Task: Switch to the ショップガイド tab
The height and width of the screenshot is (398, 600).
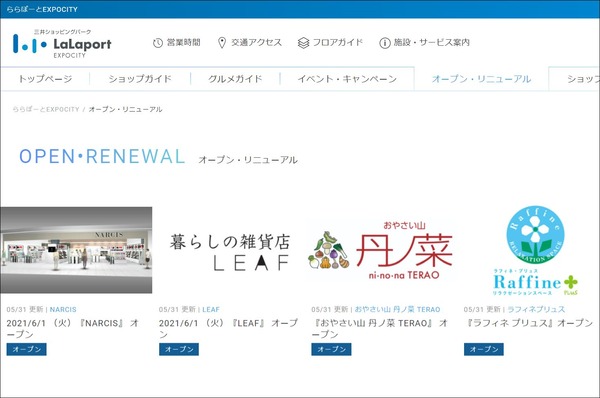Action: [140, 79]
